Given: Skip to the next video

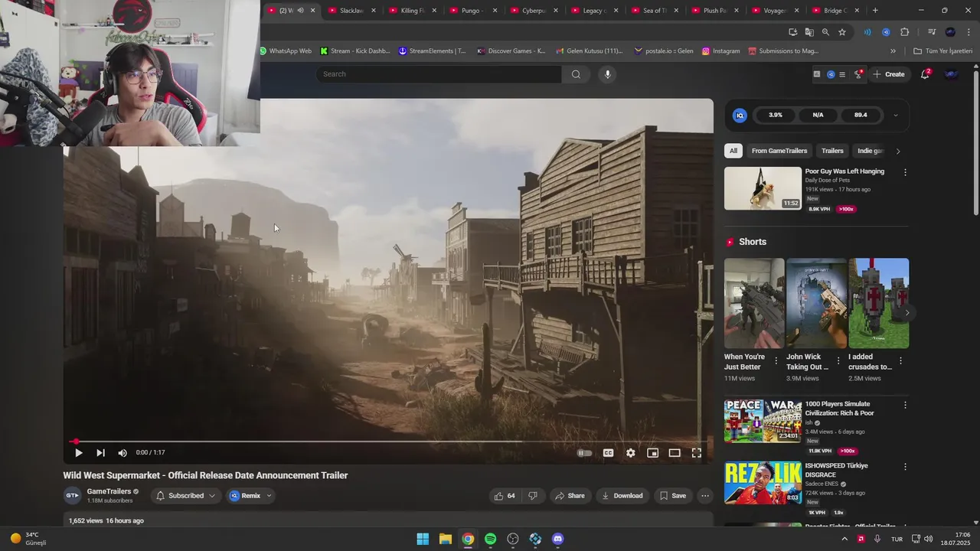Looking at the screenshot, I should tap(100, 453).
